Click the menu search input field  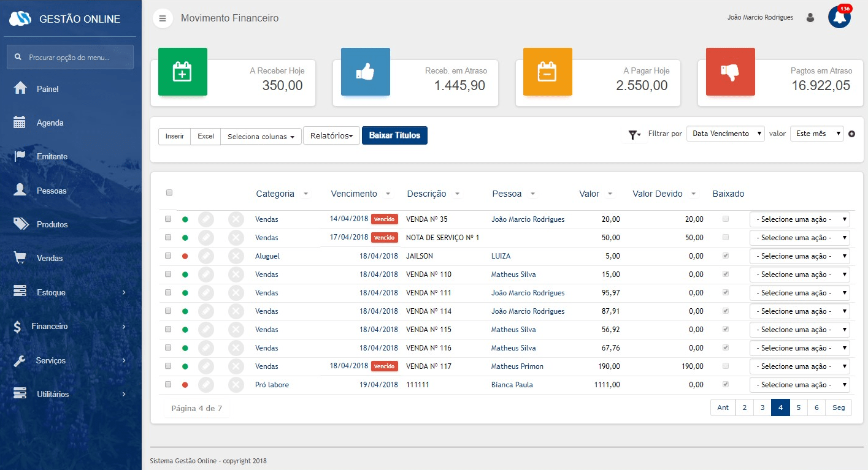click(x=77, y=57)
